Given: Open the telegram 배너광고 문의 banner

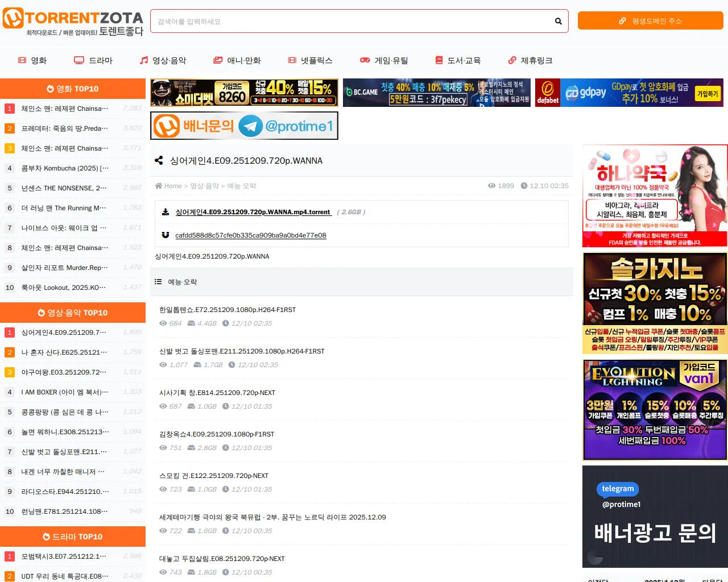Looking at the screenshot, I should (655, 517).
